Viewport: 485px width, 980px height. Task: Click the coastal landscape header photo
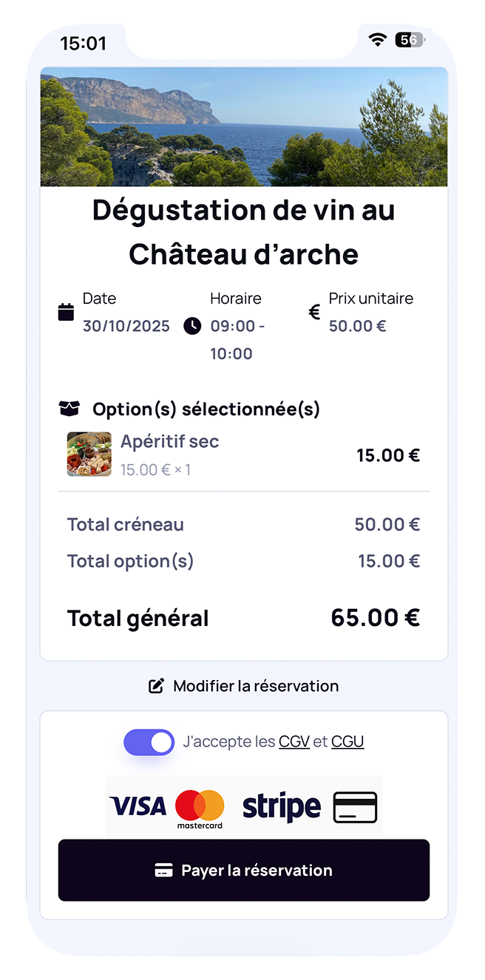(x=243, y=126)
